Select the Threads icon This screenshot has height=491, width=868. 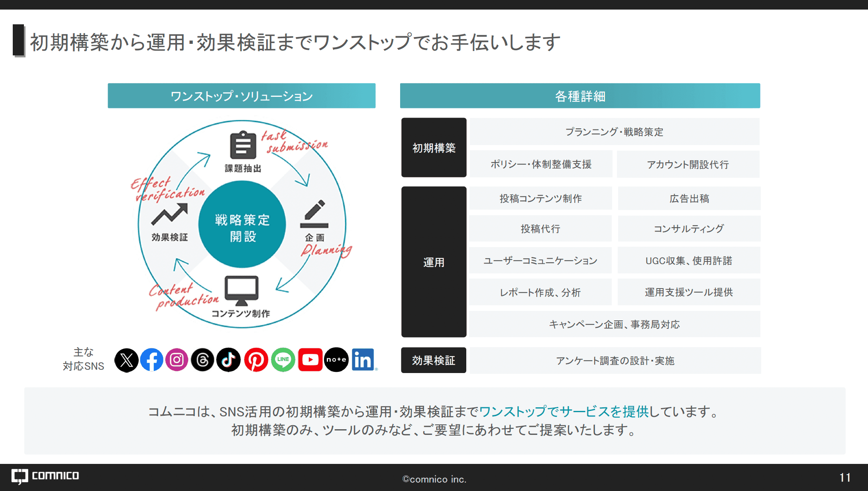click(x=203, y=360)
